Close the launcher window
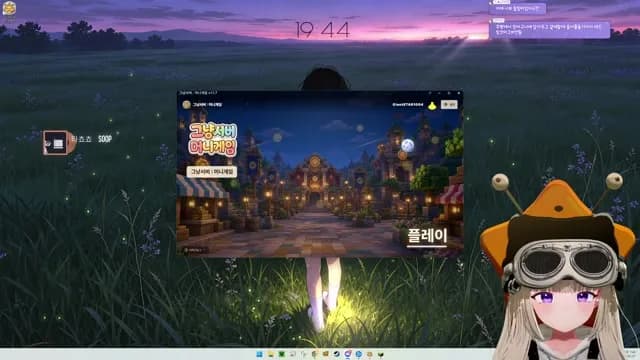Image resolution: width=640 pixels, height=360 pixels. [x=459, y=93]
